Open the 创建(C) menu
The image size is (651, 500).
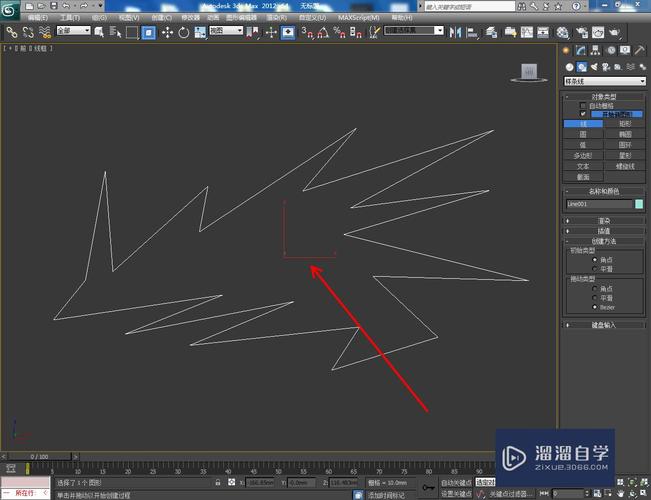[162, 18]
